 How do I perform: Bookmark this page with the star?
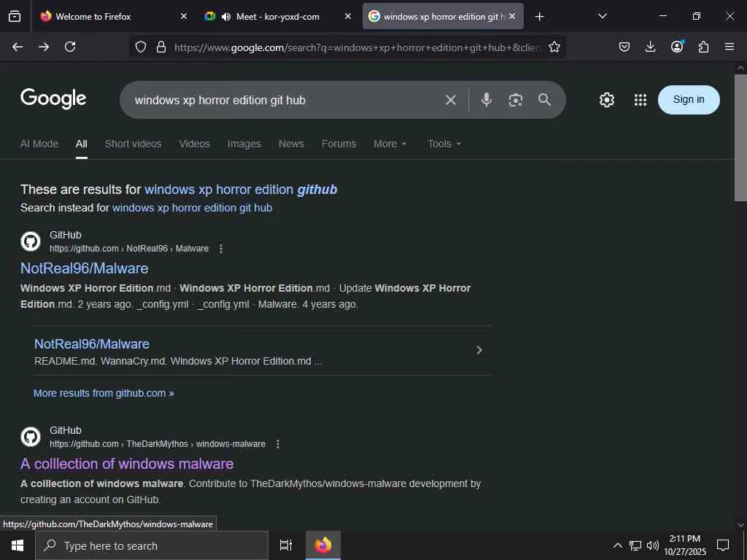click(554, 47)
